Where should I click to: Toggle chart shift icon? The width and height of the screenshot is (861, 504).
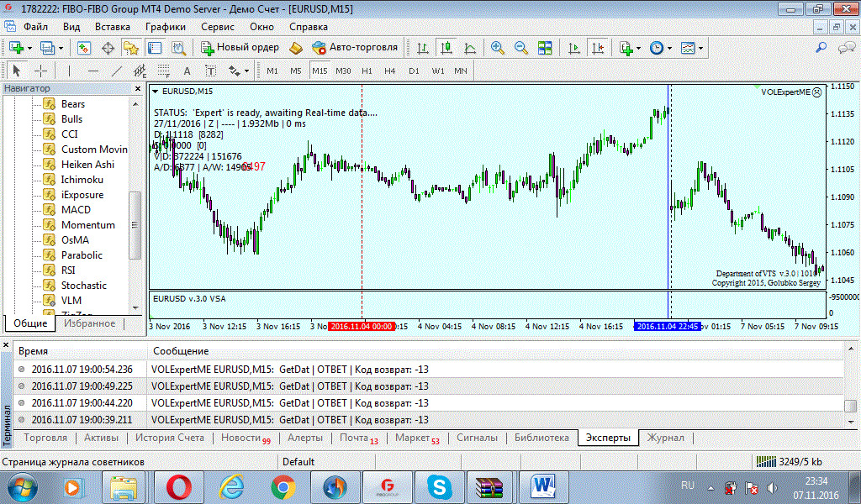pos(598,48)
